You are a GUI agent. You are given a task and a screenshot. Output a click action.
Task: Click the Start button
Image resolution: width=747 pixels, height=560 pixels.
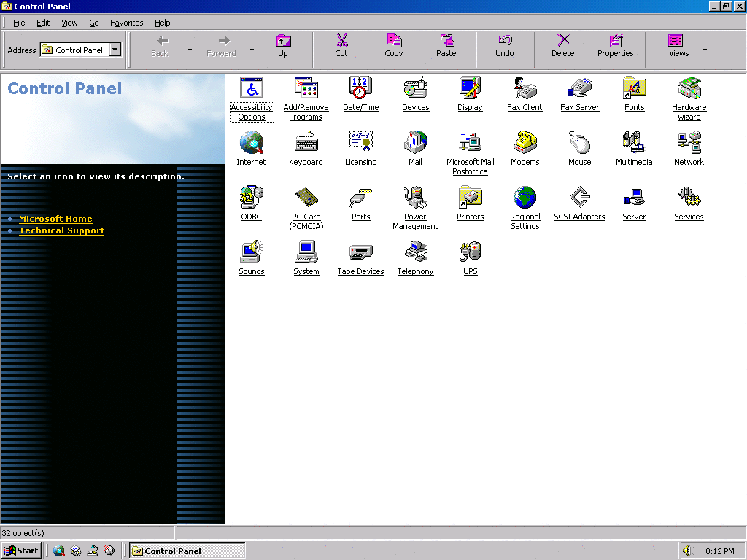point(21,551)
